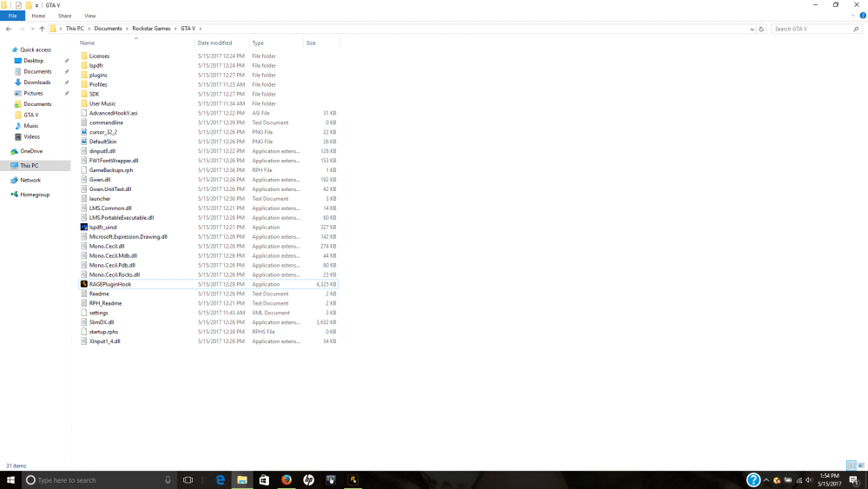
Task: Select the XInput1_4.dll file
Action: [105, 341]
